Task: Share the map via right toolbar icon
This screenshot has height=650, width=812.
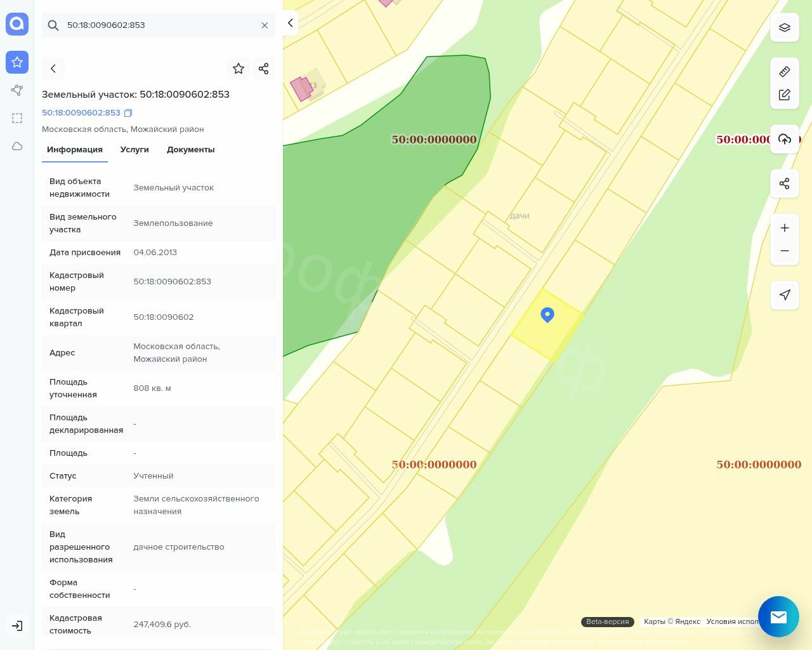Action: [785, 183]
